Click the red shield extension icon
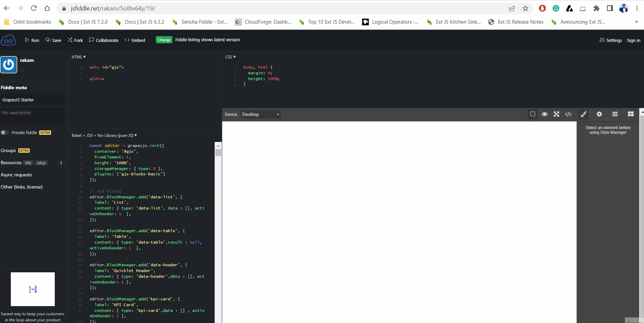Screen dimensions: 644x323 [542, 8]
